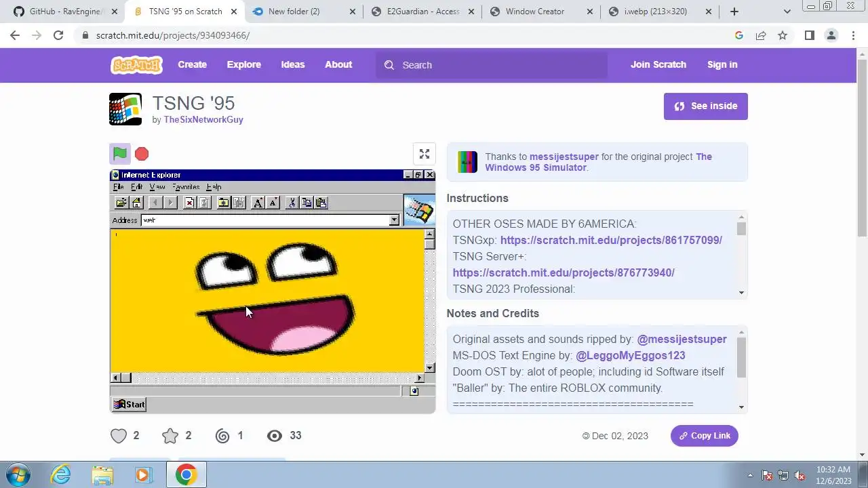Click the Copy Link button
868x488 pixels.
pyautogui.click(x=705, y=436)
